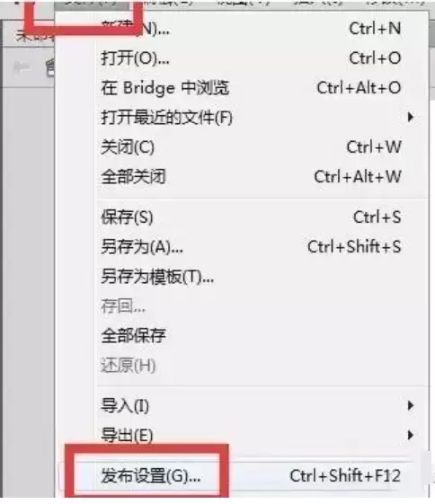Choose 在 Bridge 中浏览 option
Screen dimensions: 435x504
(x=262, y=88)
